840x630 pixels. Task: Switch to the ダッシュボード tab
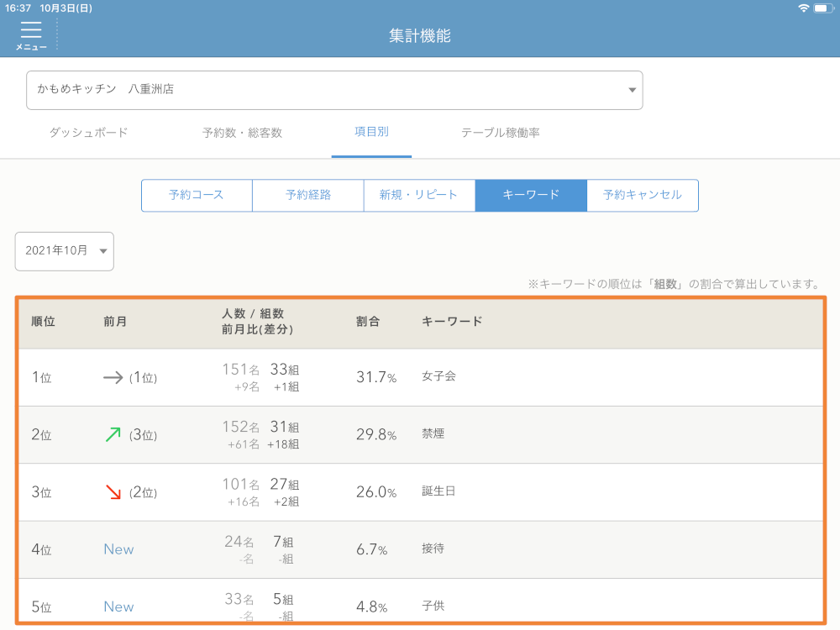pos(88,133)
